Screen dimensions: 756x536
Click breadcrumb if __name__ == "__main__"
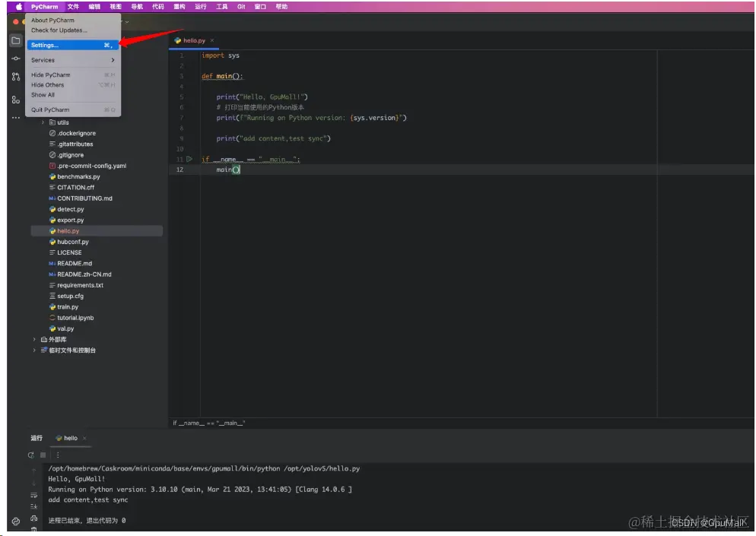coord(208,423)
